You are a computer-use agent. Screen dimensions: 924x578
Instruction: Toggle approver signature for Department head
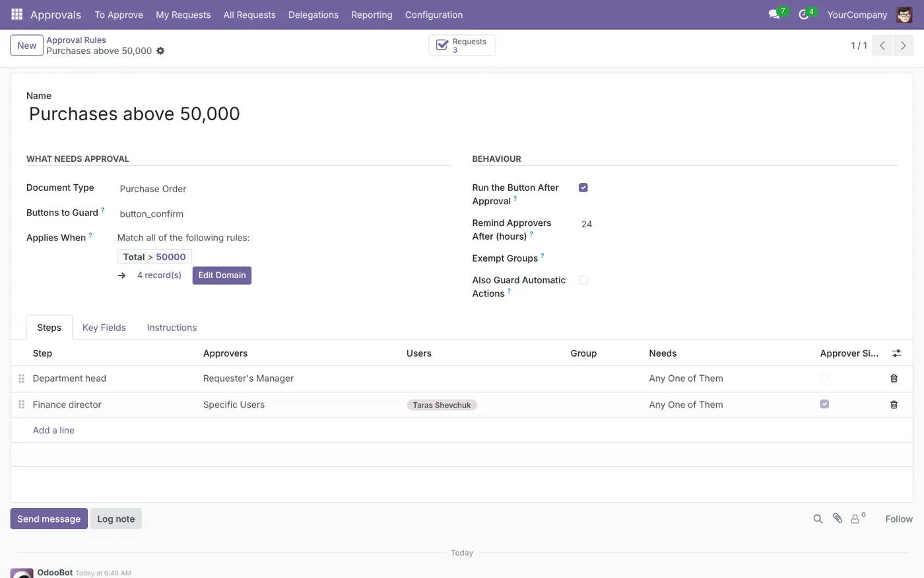[x=824, y=378]
